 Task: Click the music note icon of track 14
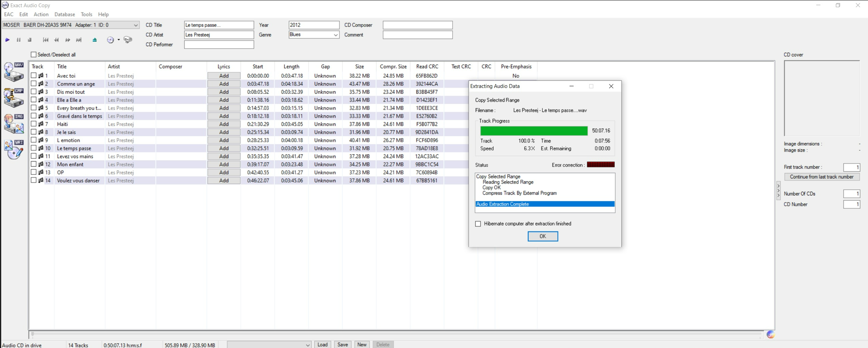[41, 180]
